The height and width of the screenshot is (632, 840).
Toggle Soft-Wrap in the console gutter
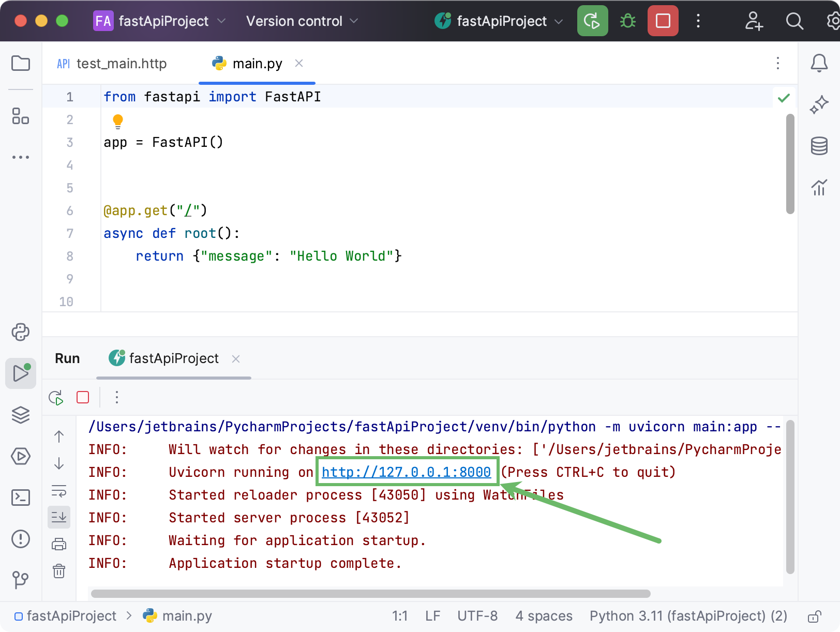point(59,491)
